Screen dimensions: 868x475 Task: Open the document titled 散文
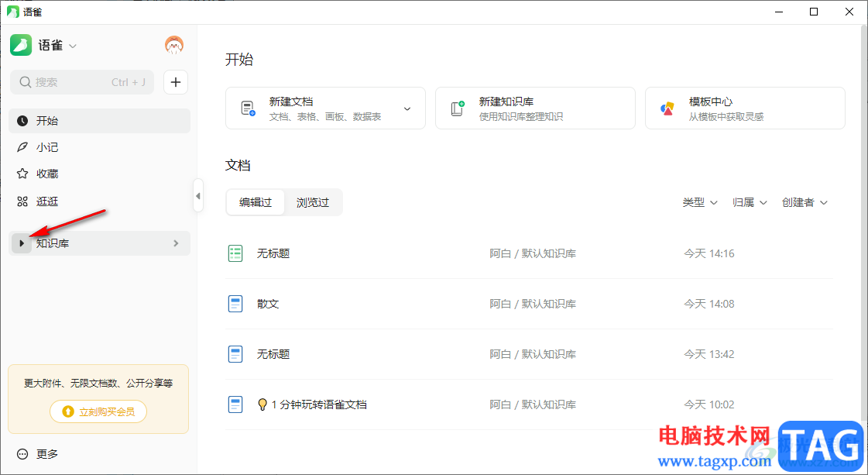click(268, 304)
